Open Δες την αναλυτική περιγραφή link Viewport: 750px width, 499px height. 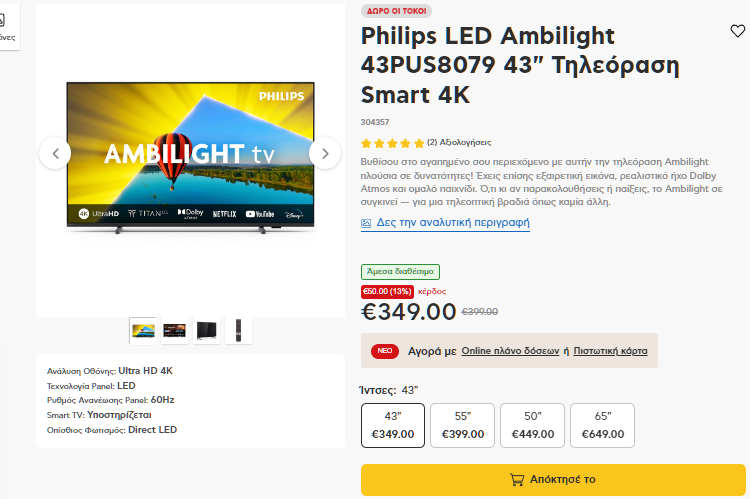[453, 222]
